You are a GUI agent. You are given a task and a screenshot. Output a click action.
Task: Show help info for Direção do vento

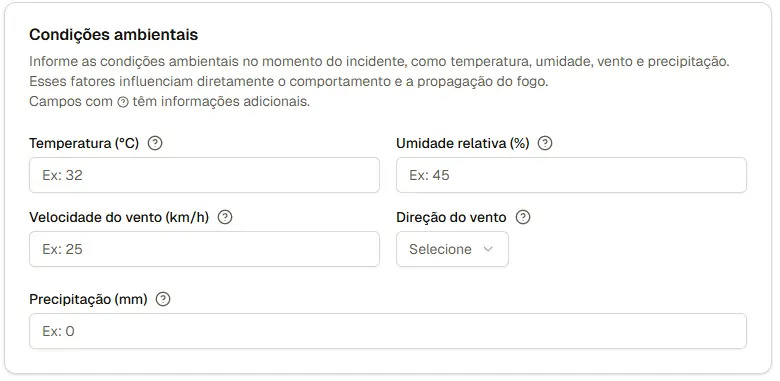point(523,217)
